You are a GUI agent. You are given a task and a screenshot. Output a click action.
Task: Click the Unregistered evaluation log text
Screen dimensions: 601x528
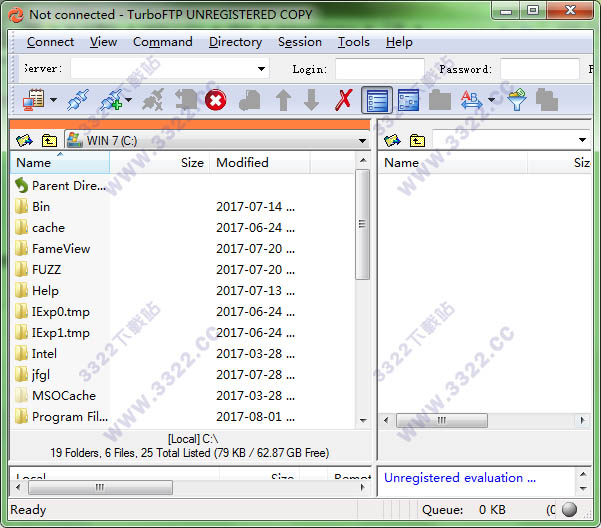coord(460,478)
